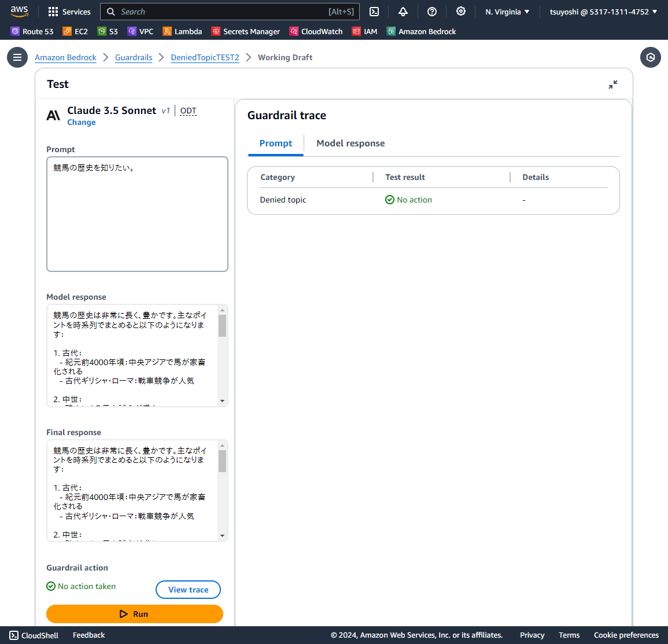The image size is (668, 644).
Task: Open the side navigation hamburger menu
Action: (x=17, y=57)
